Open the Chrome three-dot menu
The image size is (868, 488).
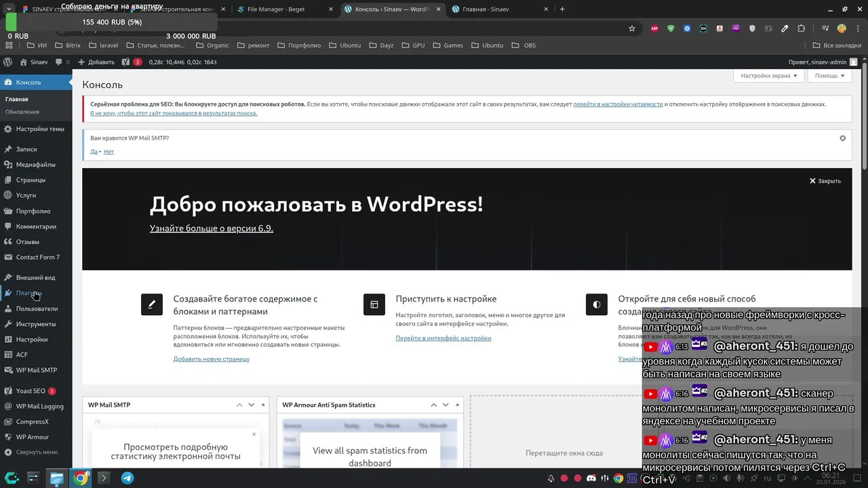[x=858, y=28]
